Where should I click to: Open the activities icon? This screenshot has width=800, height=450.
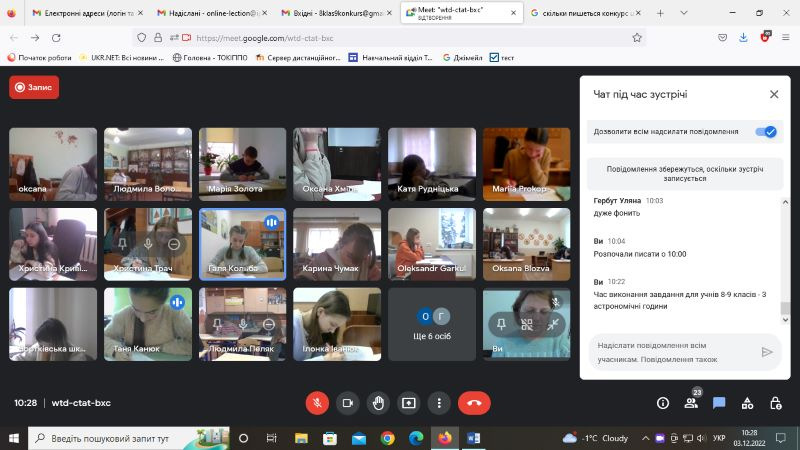click(747, 403)
